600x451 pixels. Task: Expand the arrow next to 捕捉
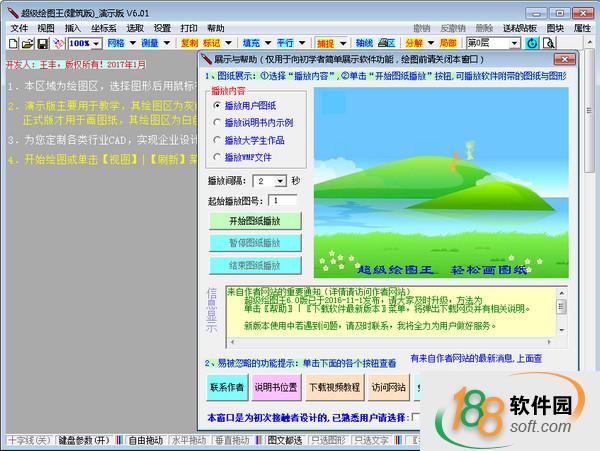click(x=343, y=43)
